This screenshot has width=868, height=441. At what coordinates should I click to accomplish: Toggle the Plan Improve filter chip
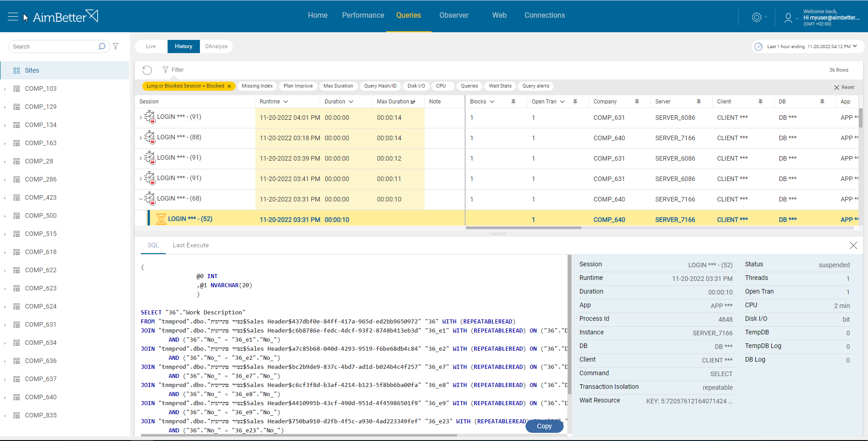298,86
